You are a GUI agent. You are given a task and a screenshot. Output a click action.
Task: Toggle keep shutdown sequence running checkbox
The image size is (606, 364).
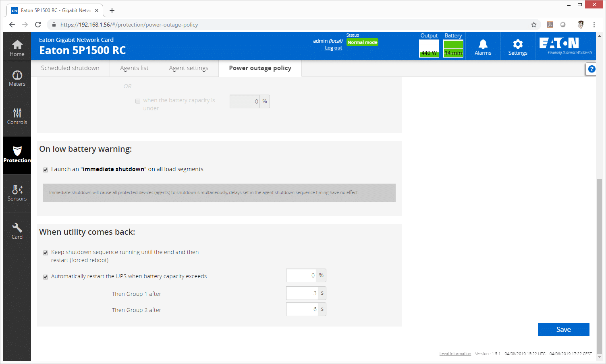(46, 253)
